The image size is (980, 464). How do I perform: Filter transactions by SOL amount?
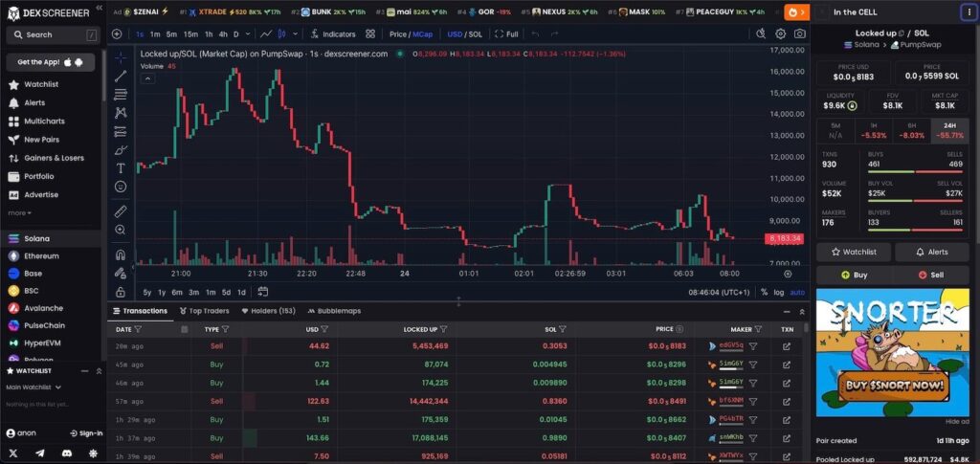(562, 329)
